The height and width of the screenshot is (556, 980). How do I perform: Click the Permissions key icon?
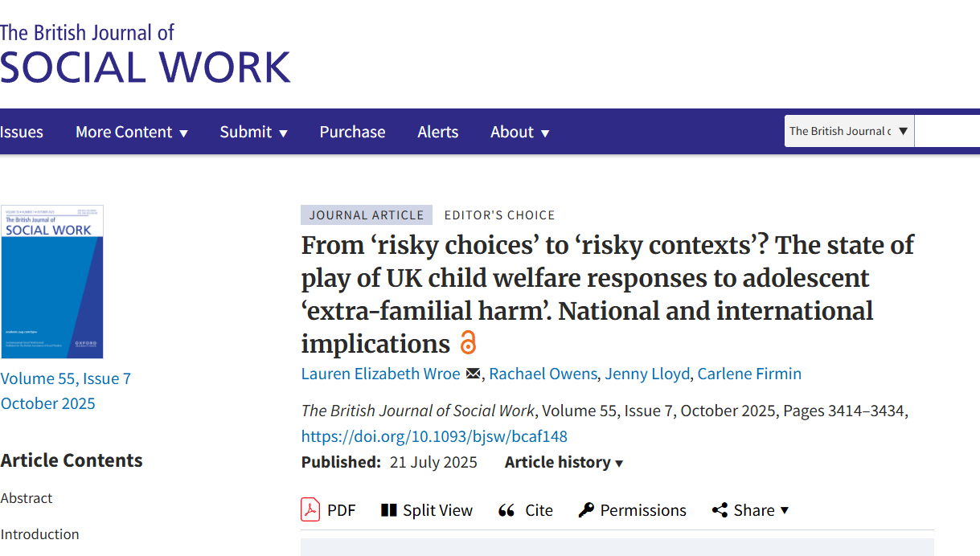click(x=586, y=510)
